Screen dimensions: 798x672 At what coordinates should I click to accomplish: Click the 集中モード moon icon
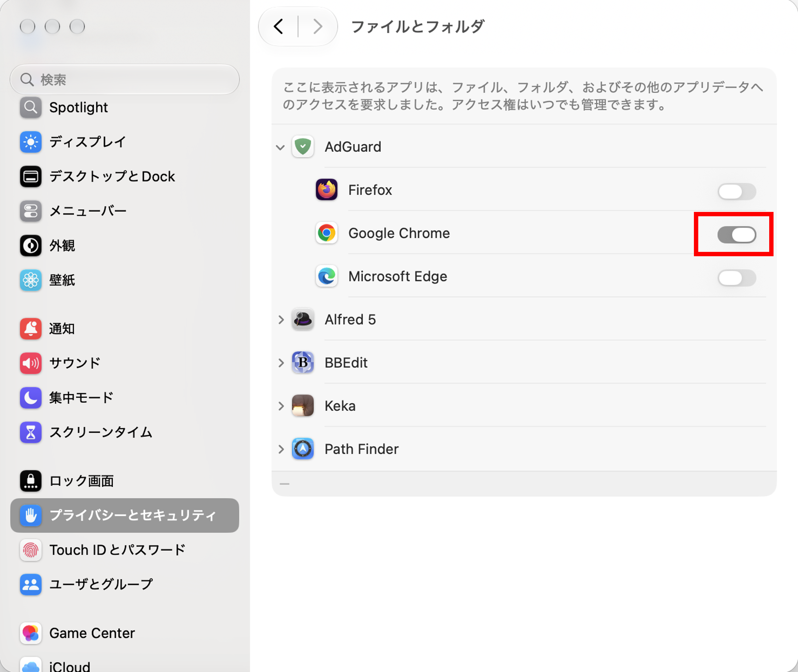(31, 398)
